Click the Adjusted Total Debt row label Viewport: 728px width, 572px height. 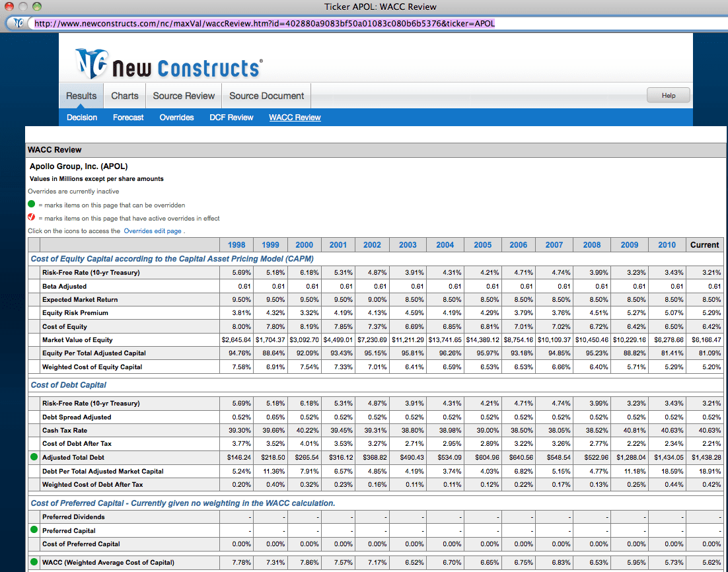(73, 457)
